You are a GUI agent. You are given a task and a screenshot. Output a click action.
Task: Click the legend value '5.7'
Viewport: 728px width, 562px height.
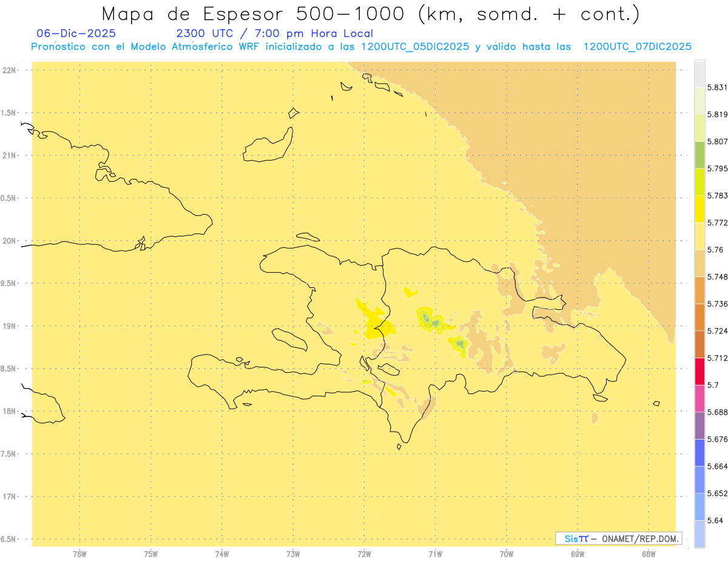[713, 385]
